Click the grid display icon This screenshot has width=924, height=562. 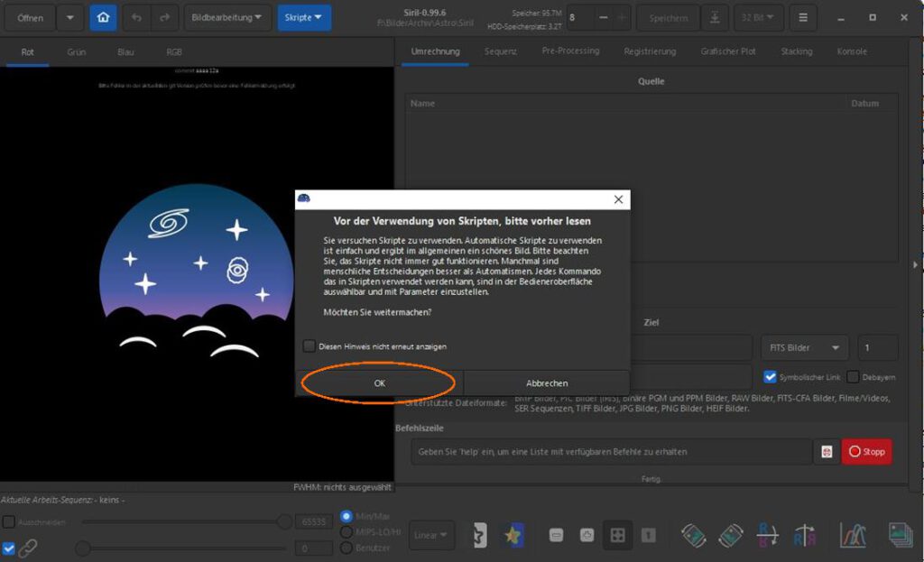(x=617, y=535)
